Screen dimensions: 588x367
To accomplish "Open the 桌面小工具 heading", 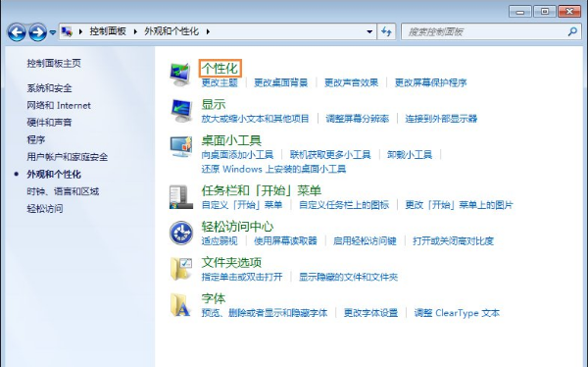I will pyautogui.click(x=231, y=140).
